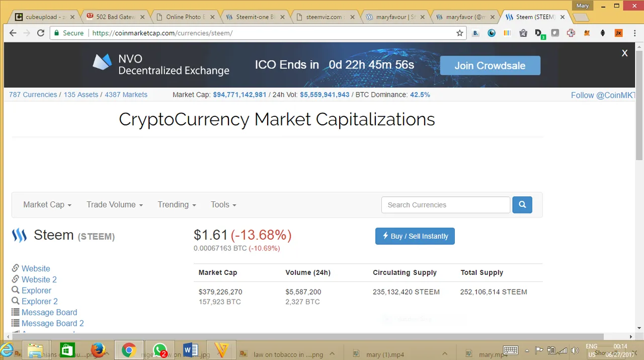Click the volume speaker tray icon
The width and height of the screenshot is (644, 360).
point(576,350)
